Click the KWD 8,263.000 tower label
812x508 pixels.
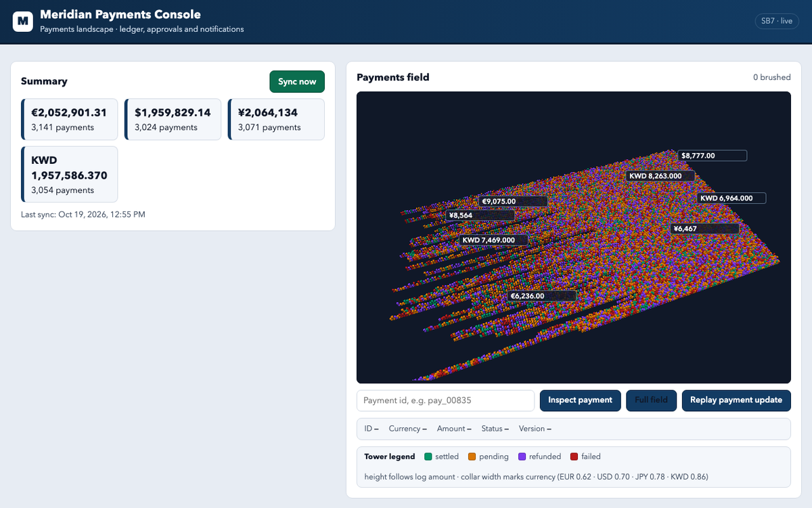point(660,176)
